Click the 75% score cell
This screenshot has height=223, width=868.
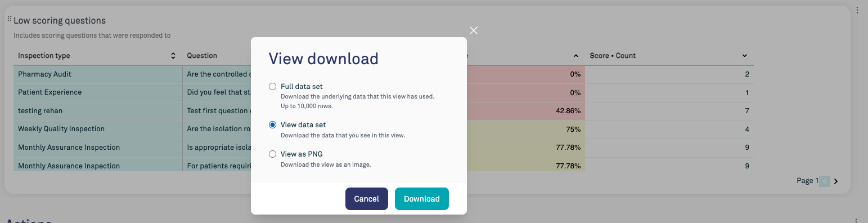526,129
